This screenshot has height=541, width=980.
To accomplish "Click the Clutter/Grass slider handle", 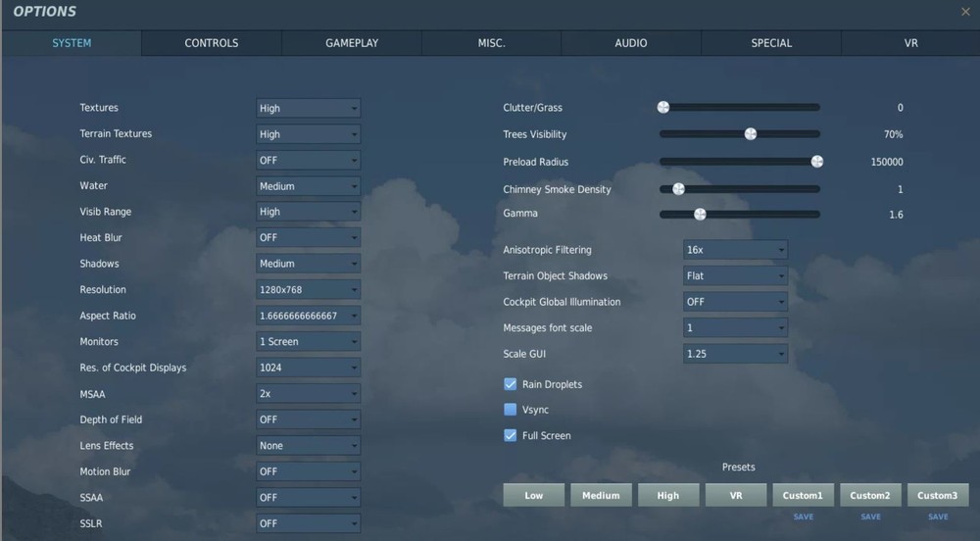I will click(x=663, y=108).
